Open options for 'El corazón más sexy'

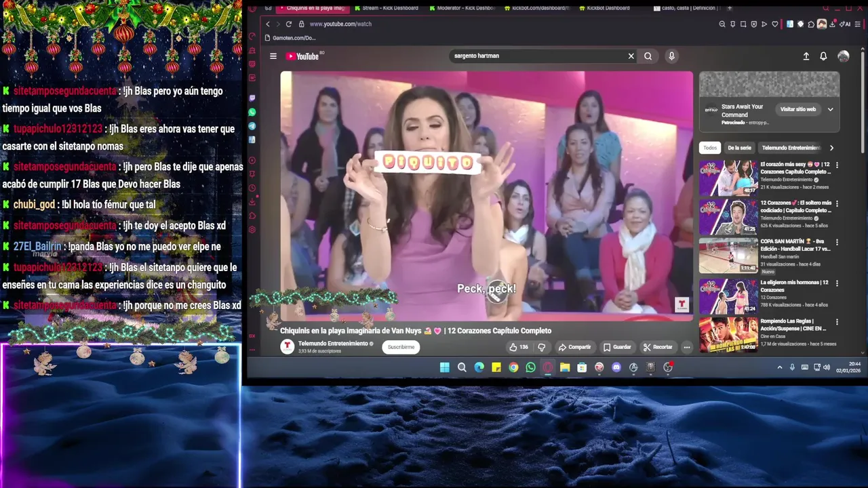coord(837,165)
